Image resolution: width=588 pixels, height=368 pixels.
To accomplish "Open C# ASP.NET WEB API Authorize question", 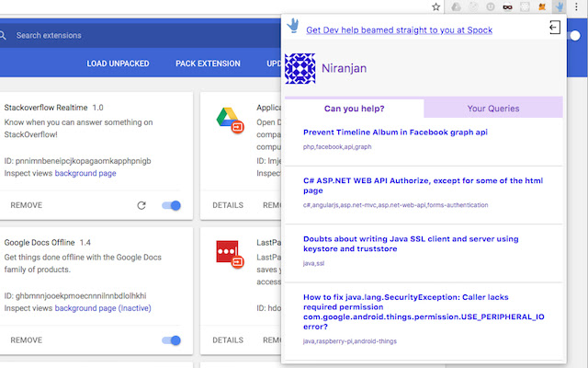I will 423,186.
